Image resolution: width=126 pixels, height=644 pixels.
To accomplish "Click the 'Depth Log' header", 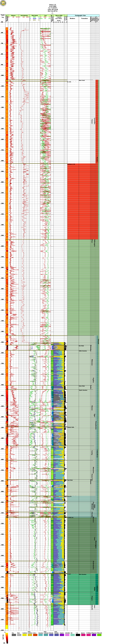I will 3,16.
